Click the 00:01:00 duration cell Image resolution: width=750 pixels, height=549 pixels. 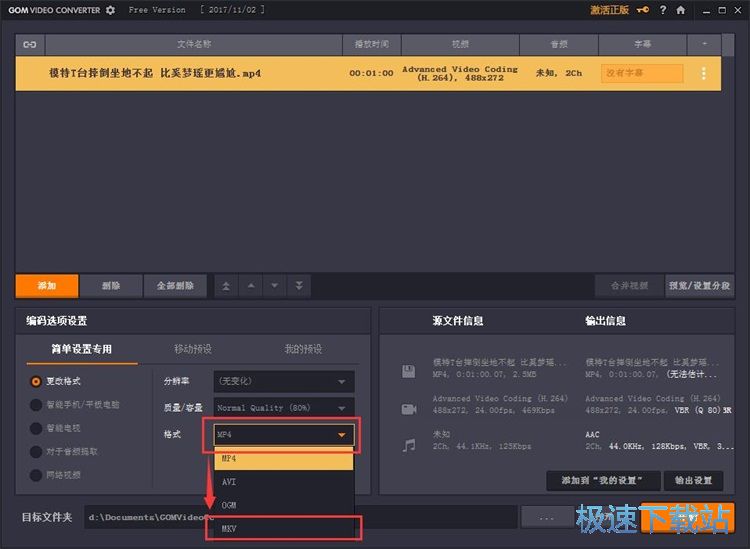[x=371, y=73]
